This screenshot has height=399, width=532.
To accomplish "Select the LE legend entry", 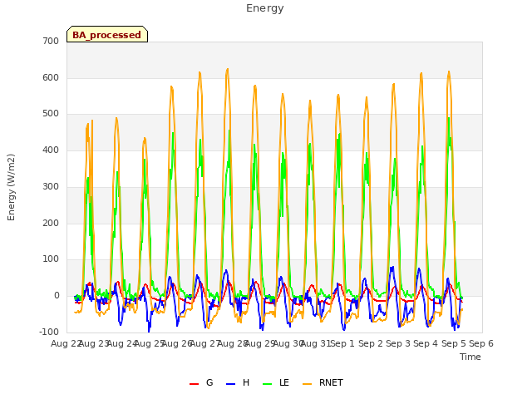I will 276,382.
